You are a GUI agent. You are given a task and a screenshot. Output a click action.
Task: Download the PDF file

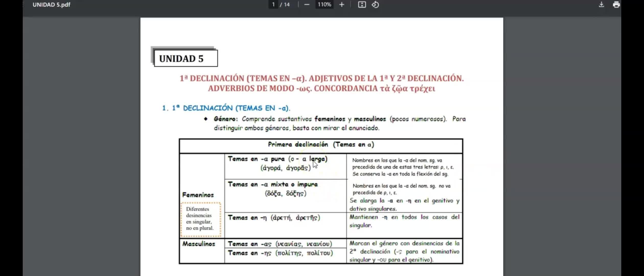[x=601, y=5]
